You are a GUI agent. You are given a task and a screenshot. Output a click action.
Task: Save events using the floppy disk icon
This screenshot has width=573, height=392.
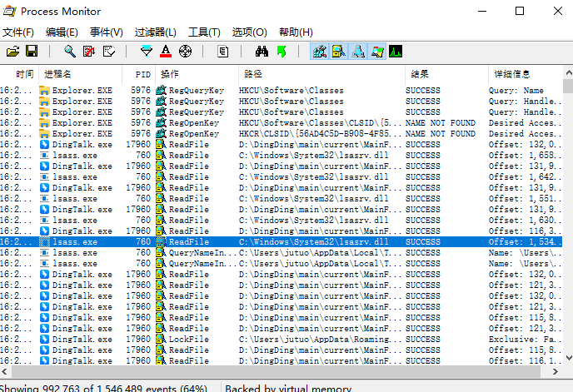32,51
